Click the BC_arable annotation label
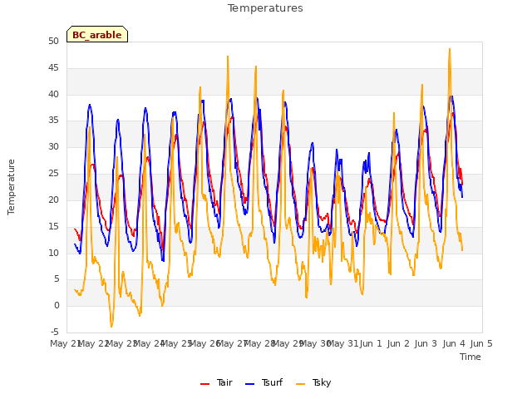This screenshot has width=532, height=399. [x=97, y=35]
